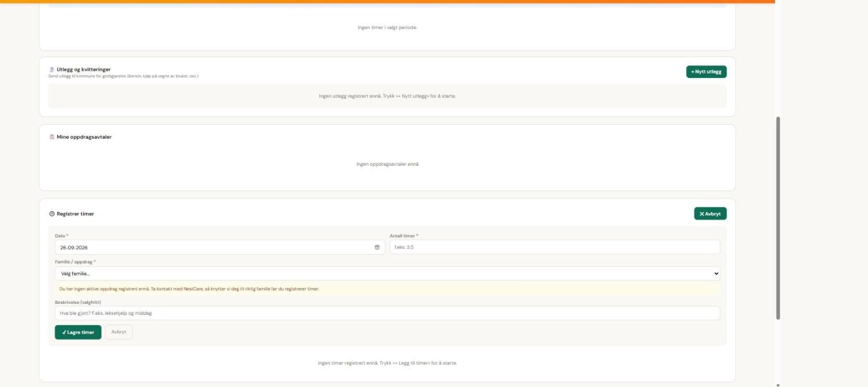The height and width of the screenshot is (387, 868).
Task: Click the 'Ingen utlegg registrert ennå' notice
Action: coord(388,96)
